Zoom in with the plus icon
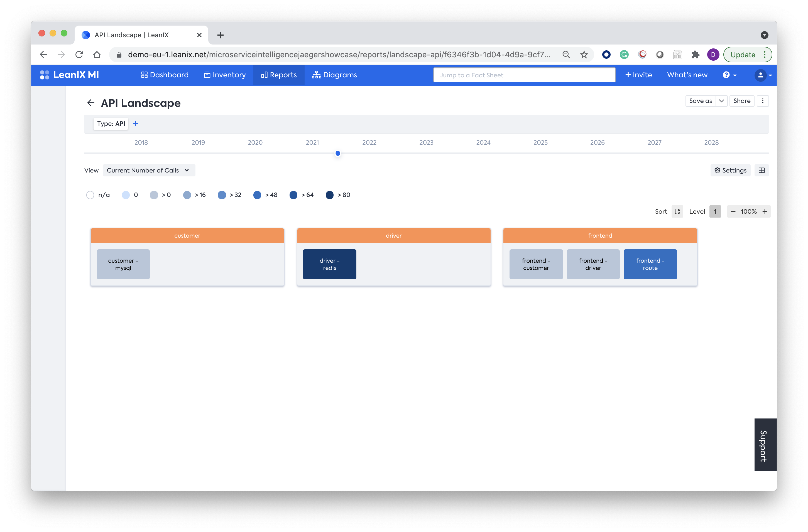 pos(765,211)
